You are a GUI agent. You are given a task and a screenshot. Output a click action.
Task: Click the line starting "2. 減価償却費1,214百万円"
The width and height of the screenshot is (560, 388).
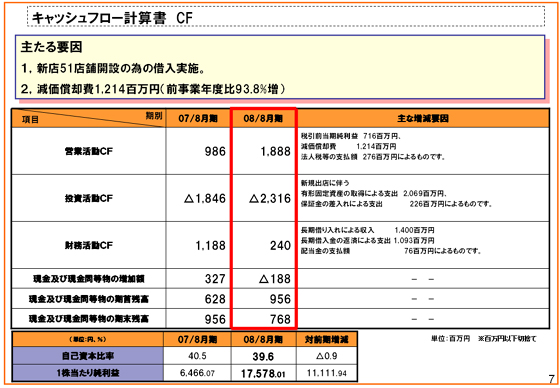coord(153,89)
